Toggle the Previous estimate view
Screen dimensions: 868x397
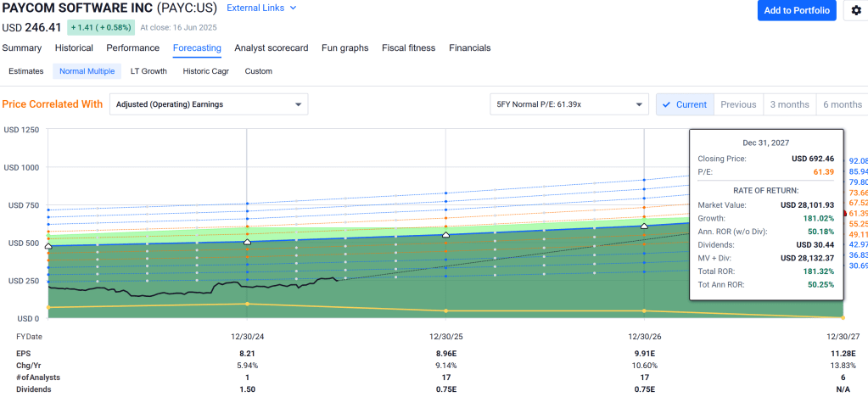click(x=738, y=104)
